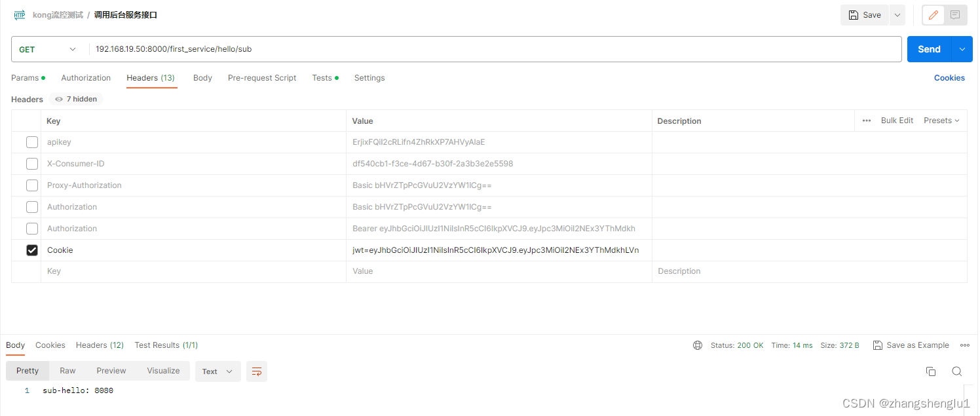
Task: Select the Visualize view
Action: coord(163,371)
